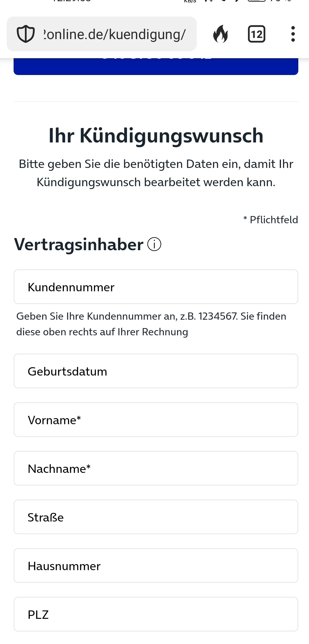The image size is (309, 644).
Task: Open the tab switcher showing 12 tabs
Action: click(x=256, y=34)
